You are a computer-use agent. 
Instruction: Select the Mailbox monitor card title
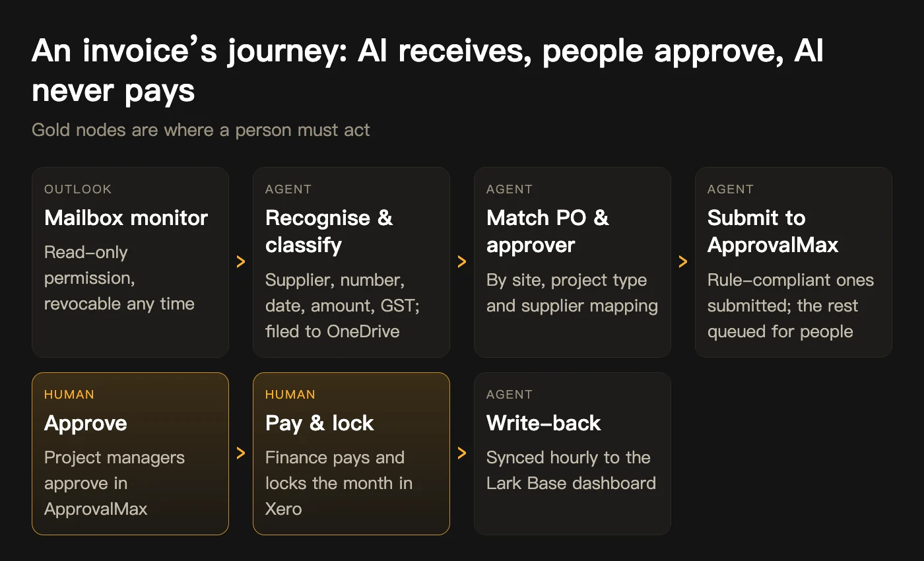(x=126, y=218)
